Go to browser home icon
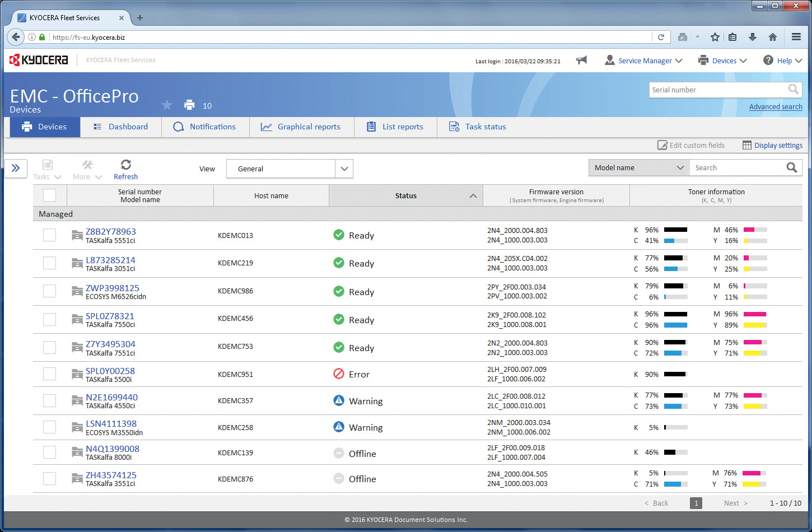Viewport: 812px width, 532px height. coord(773,37)
